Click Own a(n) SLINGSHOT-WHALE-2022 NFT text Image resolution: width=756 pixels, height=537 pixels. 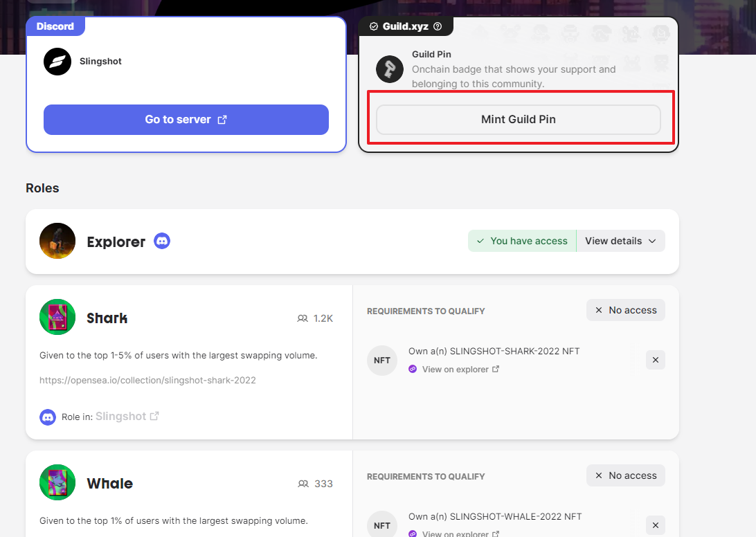(x=495, y=517)
